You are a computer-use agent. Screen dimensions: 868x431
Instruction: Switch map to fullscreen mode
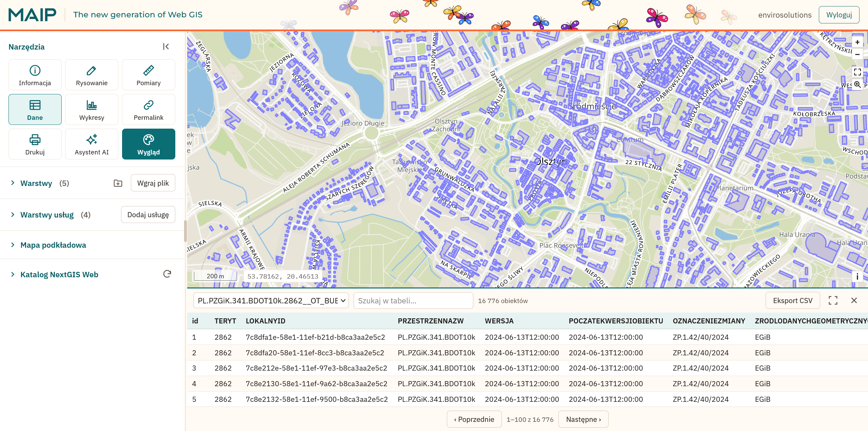point(857,72)
